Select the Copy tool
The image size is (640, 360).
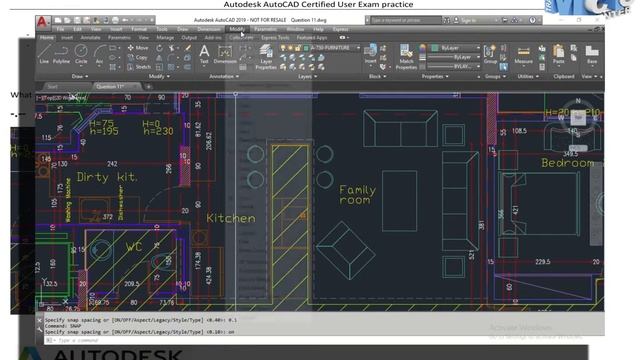(138, 58)
